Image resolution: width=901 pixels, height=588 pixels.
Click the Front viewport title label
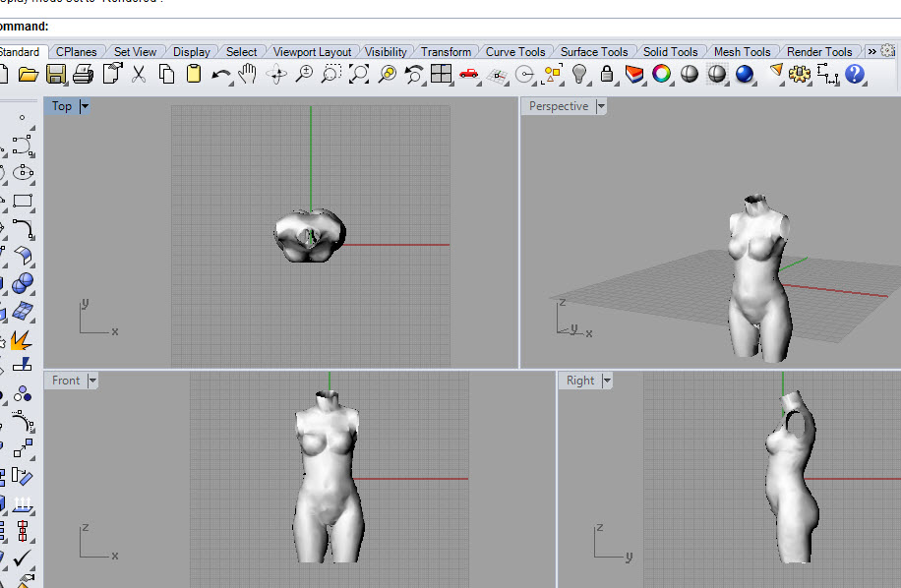66,381
